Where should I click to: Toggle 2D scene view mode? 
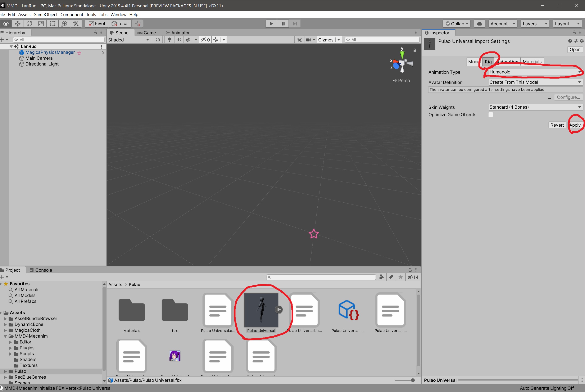[158, 40]
